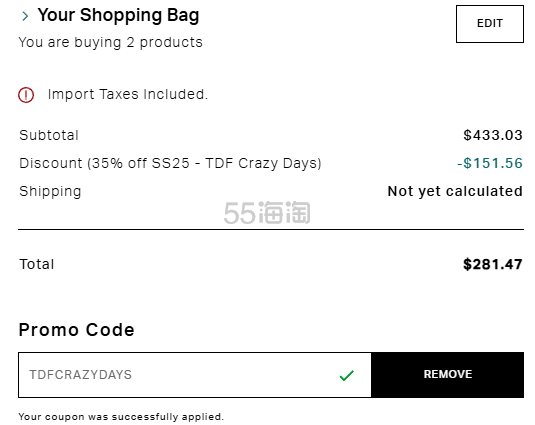
Task: Click the discount amount -$151.56
Action: (x=490, y=163)
